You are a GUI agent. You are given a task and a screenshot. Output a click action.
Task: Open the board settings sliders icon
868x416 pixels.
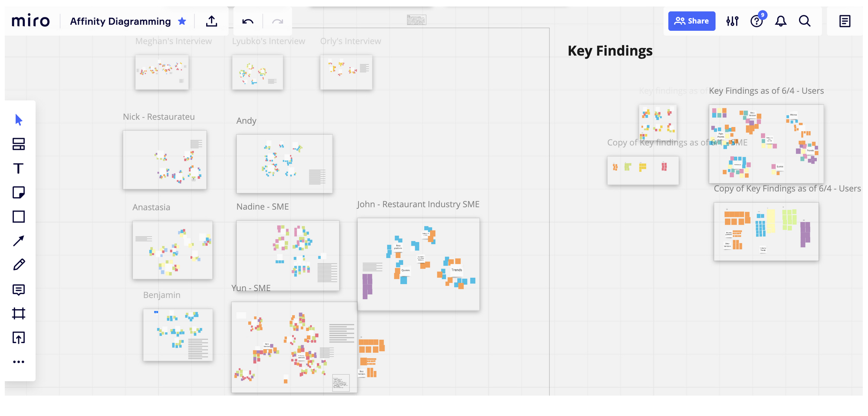point(732,21)
